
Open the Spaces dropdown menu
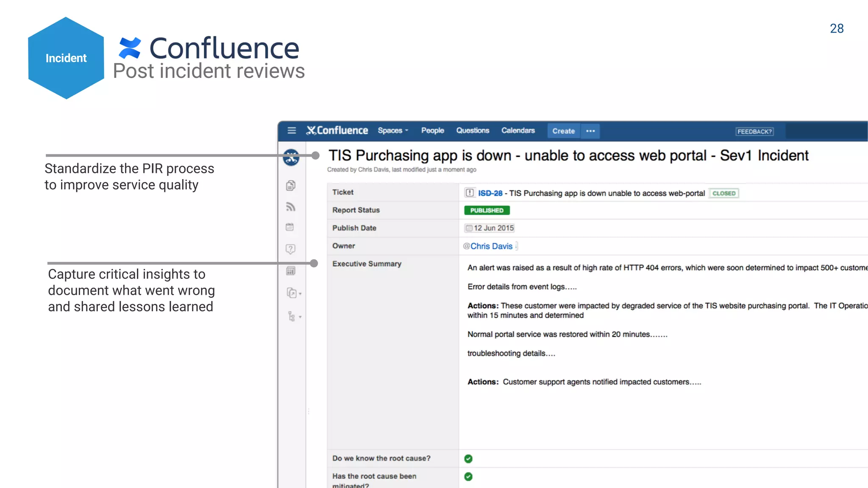click(x=393, y=130)
